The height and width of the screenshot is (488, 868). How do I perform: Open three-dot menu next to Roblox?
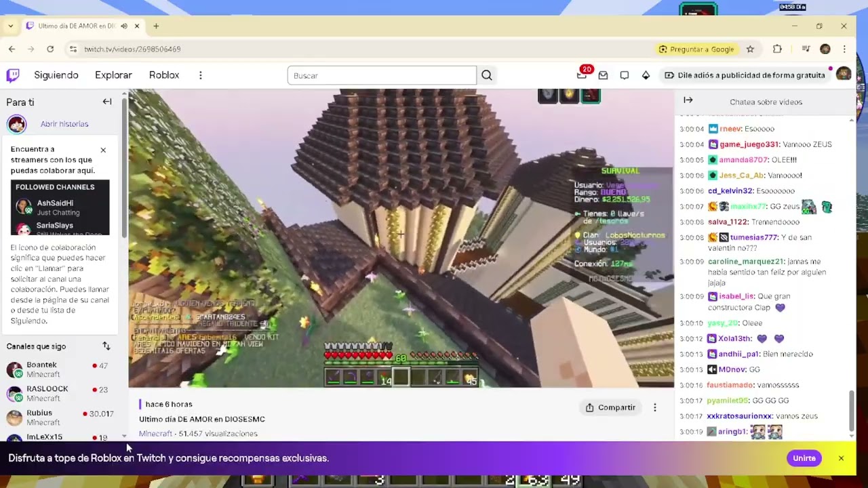[x=201, y=75]
